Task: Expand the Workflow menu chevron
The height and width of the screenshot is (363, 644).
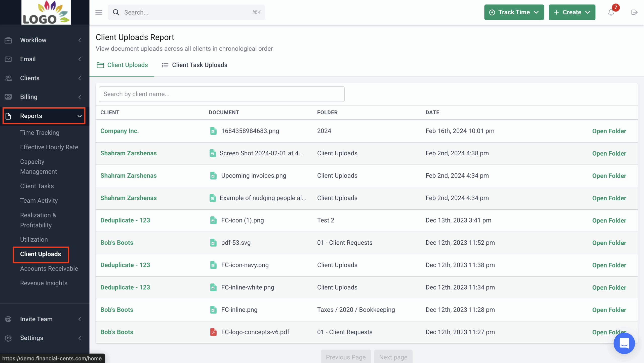Action: [79, 40]
